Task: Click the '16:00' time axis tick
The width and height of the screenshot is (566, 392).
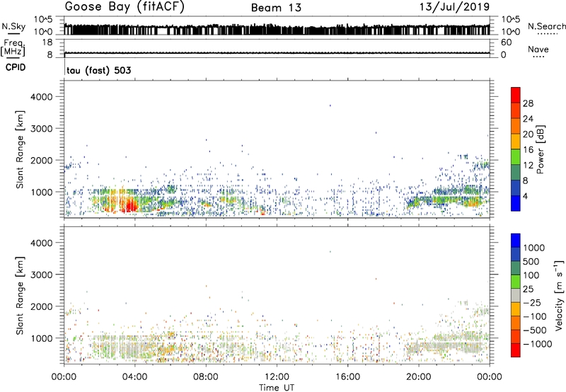Action: click(x=347, y=377)
